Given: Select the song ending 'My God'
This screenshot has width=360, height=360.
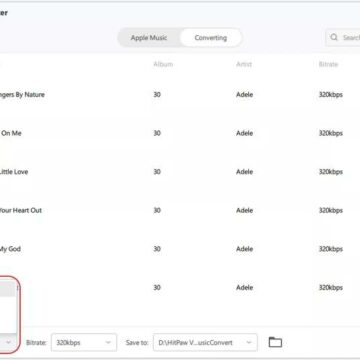Looking at the screenshot, I should (10, 249).
